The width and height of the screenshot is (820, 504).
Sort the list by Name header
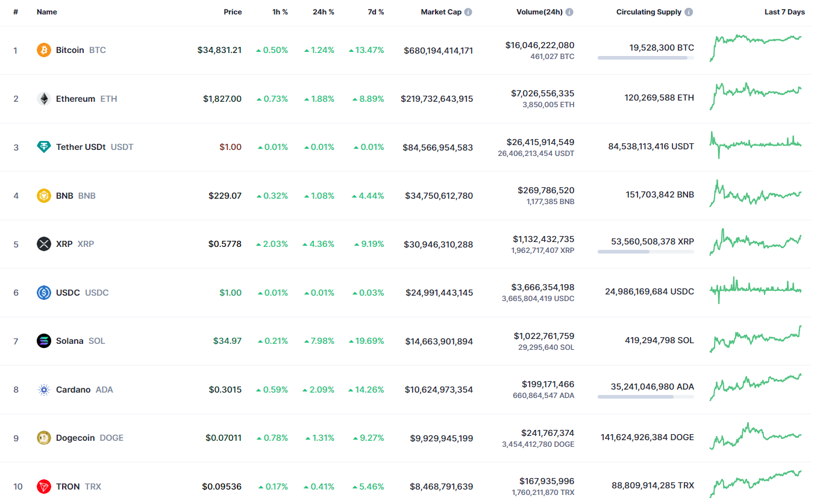point(46,12)
